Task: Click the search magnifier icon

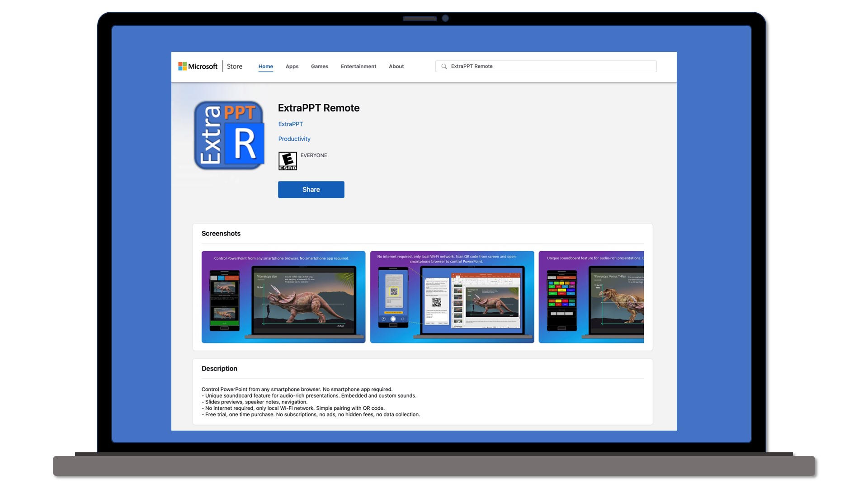Action: pos(444,66)
